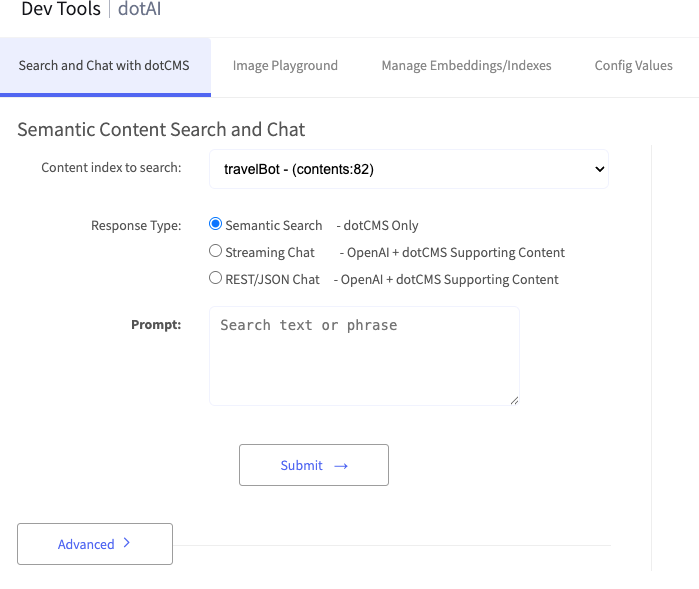Enable the REST/JSON Chat radio option
The image size is (699, 589).
(x=215, y=279)
